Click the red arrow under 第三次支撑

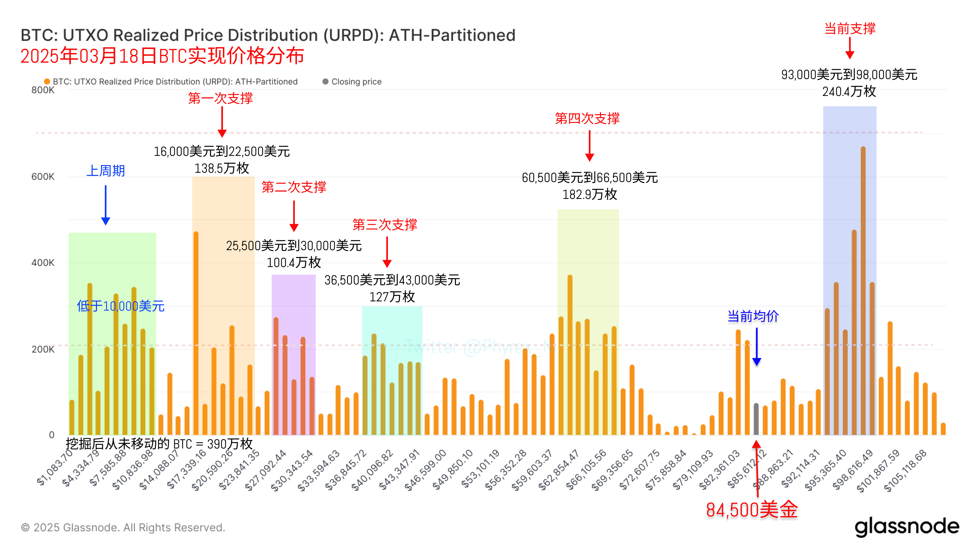point(387,252)
